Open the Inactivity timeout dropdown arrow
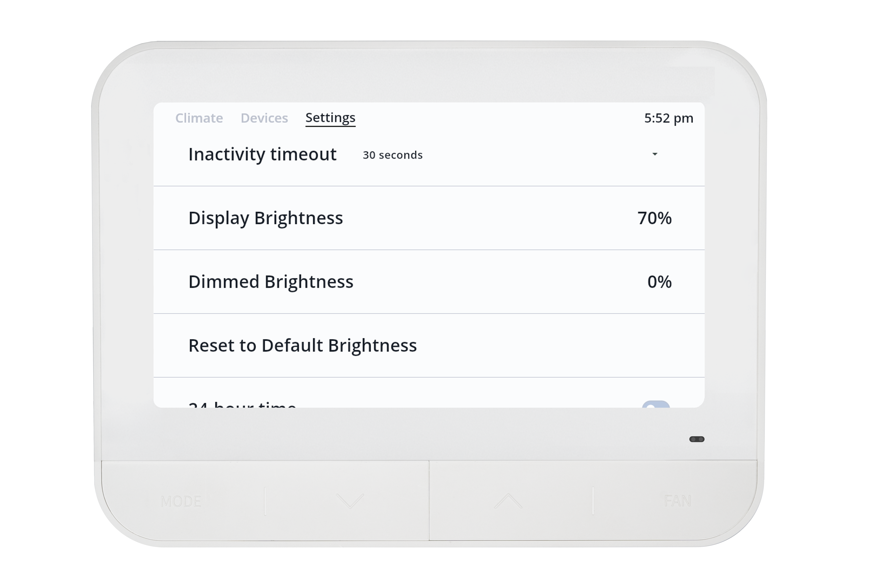This screenshot has height=588, width=882. 655,154
